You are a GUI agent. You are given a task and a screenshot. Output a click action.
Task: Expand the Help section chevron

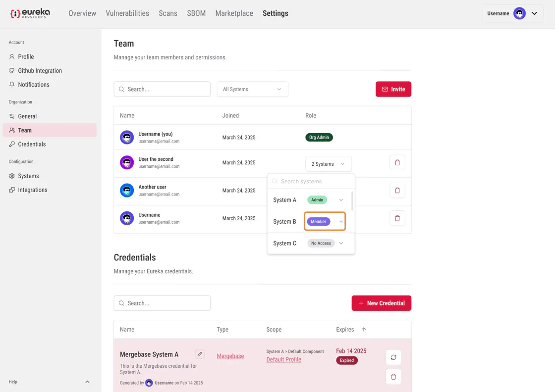tap(87, 382)
